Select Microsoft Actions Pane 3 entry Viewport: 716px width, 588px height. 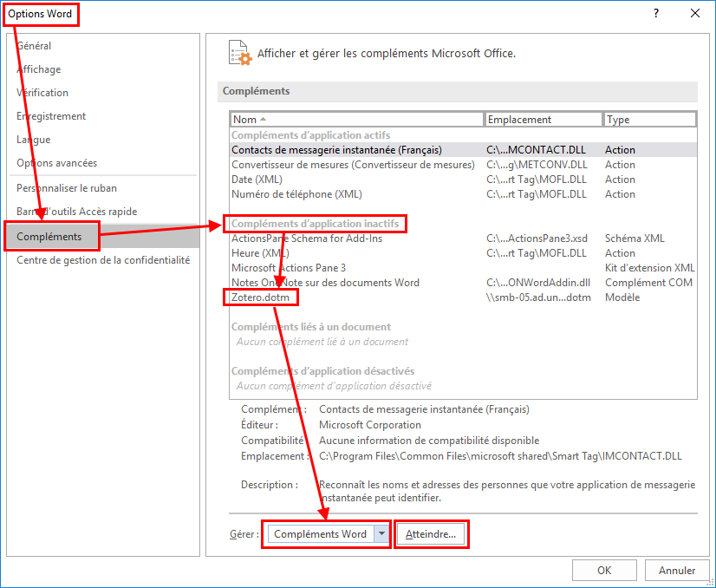click(x=289, y=268)
